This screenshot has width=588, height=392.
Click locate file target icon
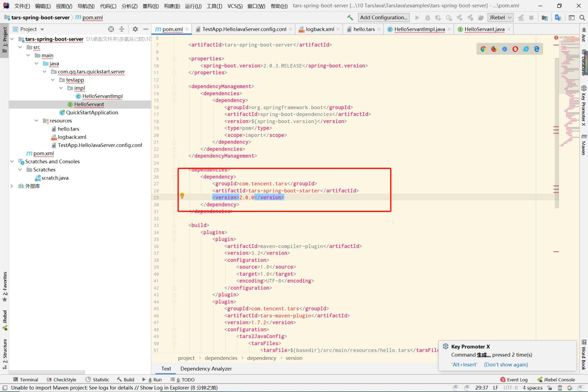pos(111,29)
